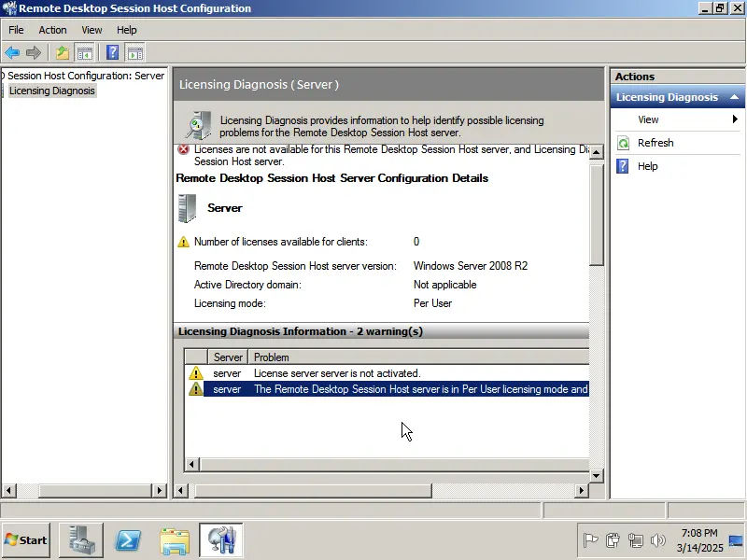This screenshot has height=560, width=747.
Task: Click Refresh in the Actions pane
Action: pos(655,143)
